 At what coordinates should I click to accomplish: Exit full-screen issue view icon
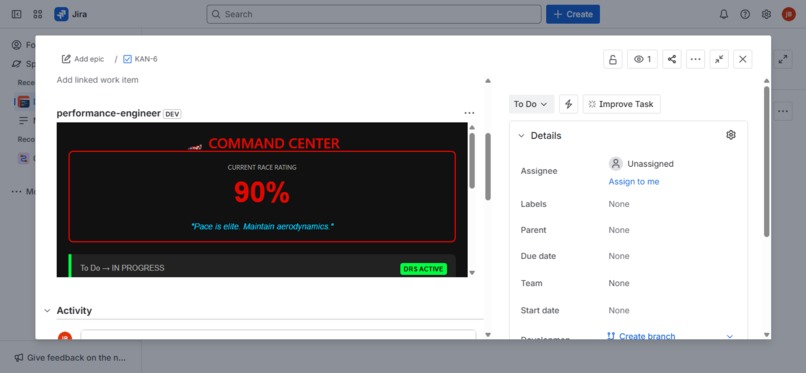coord(719,59)
